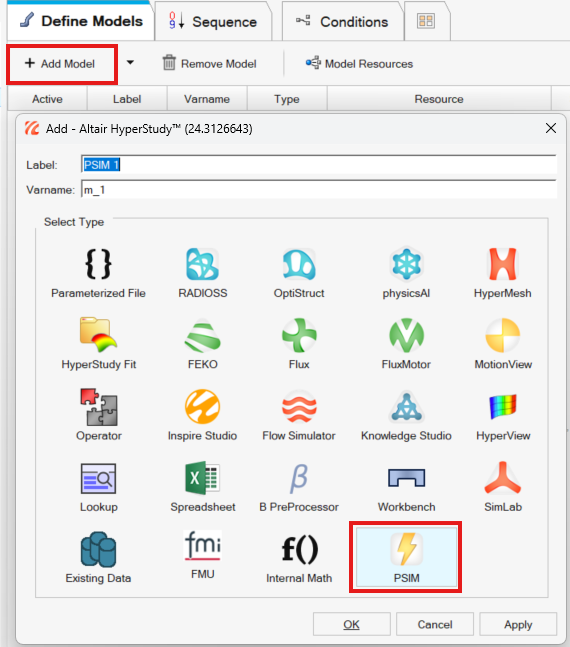Viewport: 570px width, 647px height.
Task: Select the Operator puzzle icon
Action: [98, 407]
